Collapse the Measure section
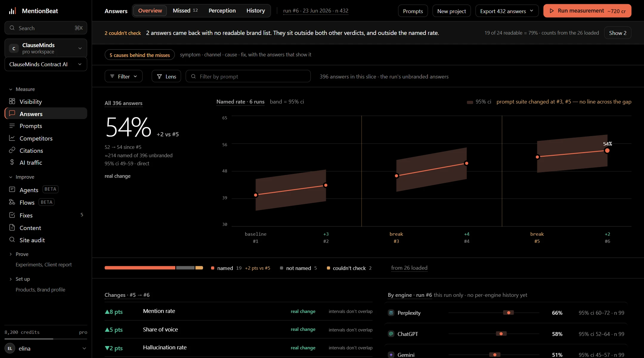This screenshot has width=644, height=358. point(22,89)
